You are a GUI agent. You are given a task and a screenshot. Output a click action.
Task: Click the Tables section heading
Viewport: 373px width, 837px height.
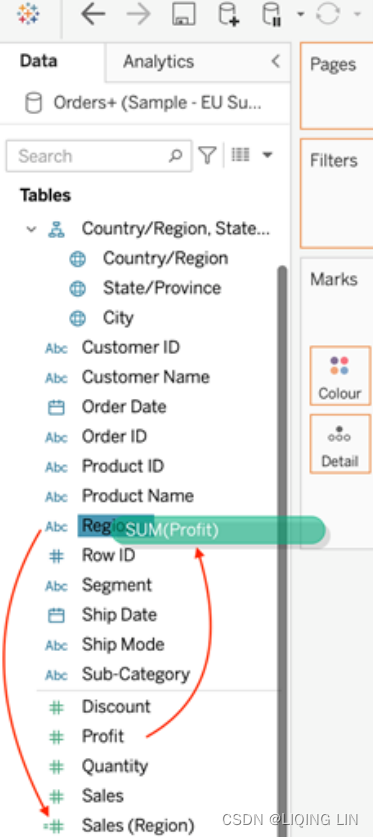coord(45,195)
